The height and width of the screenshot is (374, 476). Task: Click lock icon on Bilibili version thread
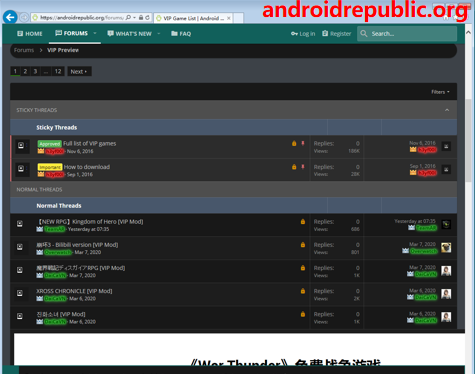tap(303, 245)
